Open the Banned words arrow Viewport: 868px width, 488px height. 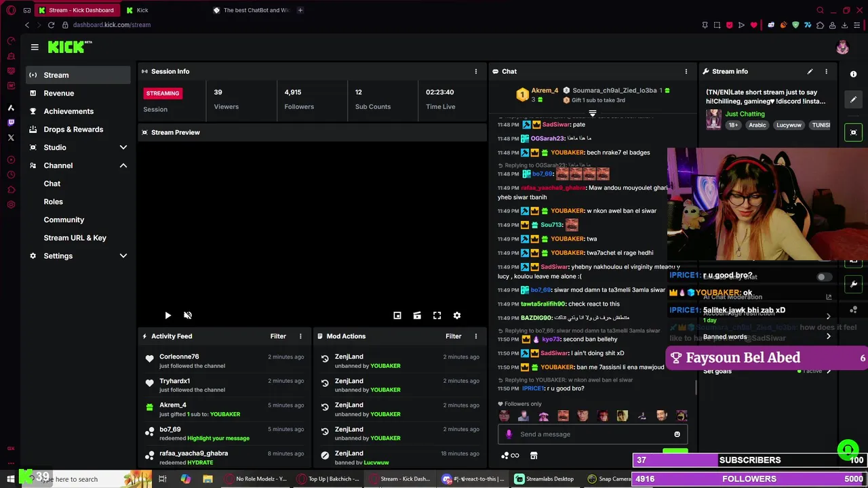828,337
